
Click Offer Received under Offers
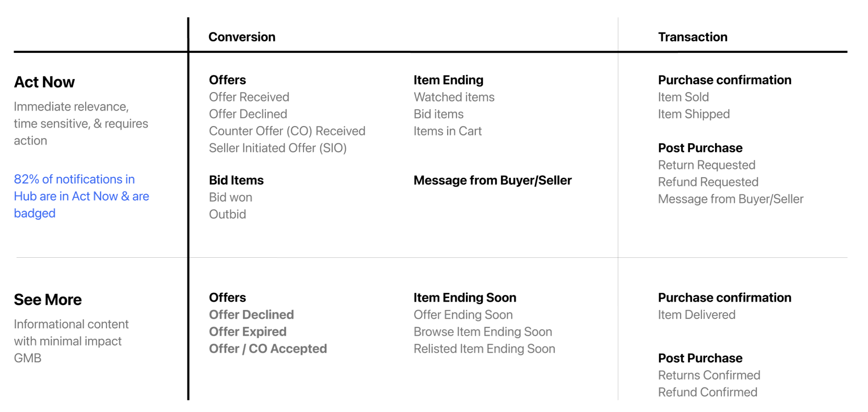[x=249, y=97]
